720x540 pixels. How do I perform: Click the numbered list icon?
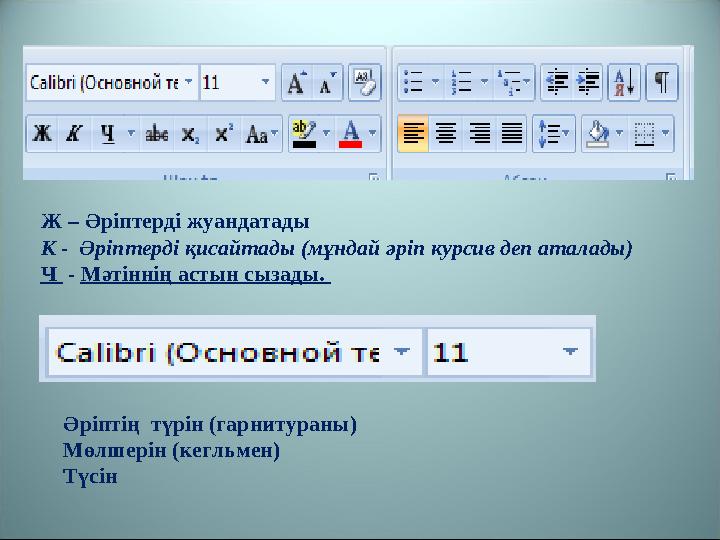[x=461, y=83]
